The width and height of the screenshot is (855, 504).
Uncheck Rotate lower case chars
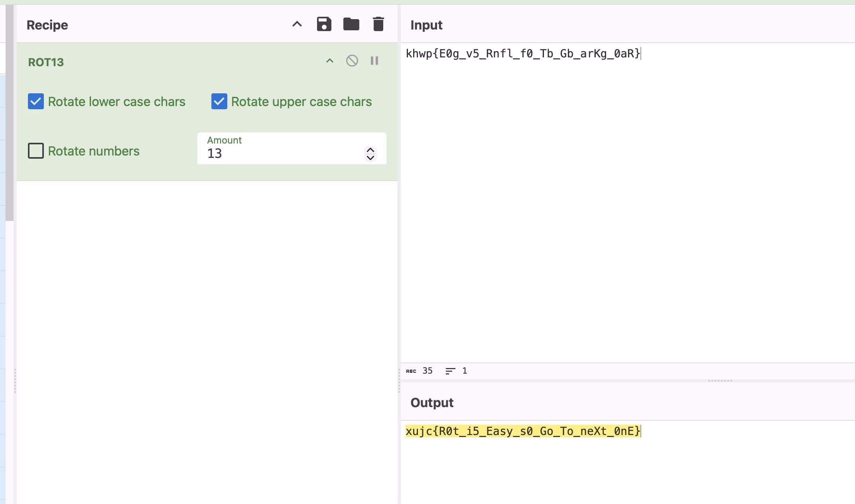36,102
